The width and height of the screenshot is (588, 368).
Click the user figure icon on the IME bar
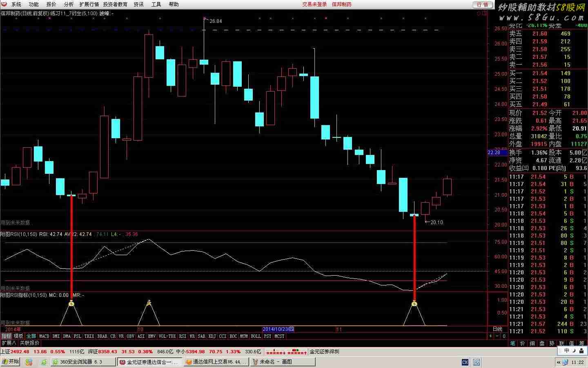[581, 351]
